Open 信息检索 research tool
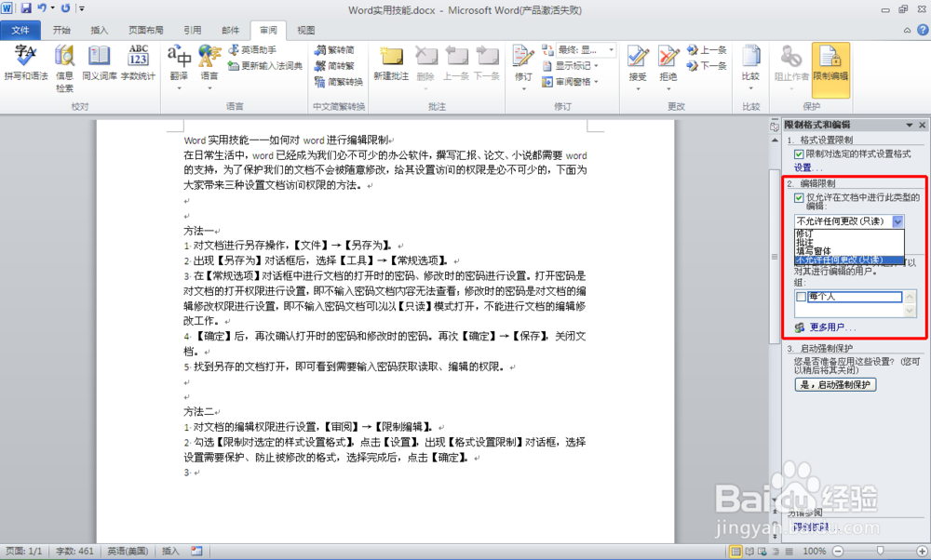The width and height of the screenshot is (931, 560). click(x=64, y=68)
